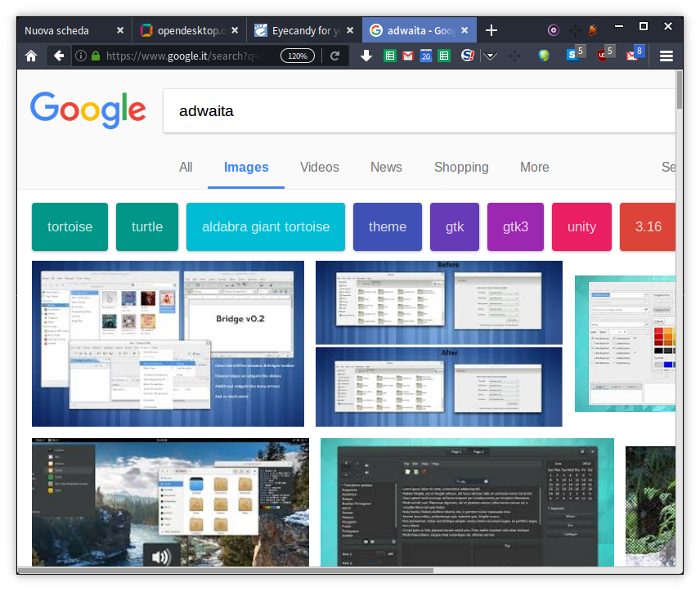The width and height of the screenshot is (700, 591).
Task: Expand the downward chevron dropdown in the toolbar
Action: click(x=490, y=56)
